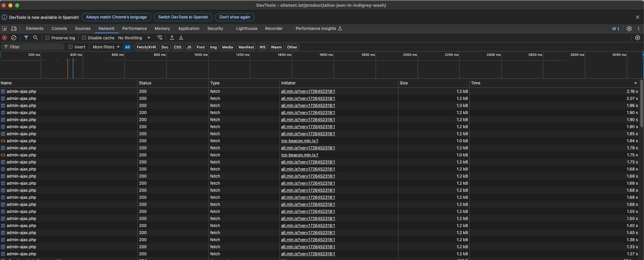Filter requests by Manifest type

click(246, 47)
